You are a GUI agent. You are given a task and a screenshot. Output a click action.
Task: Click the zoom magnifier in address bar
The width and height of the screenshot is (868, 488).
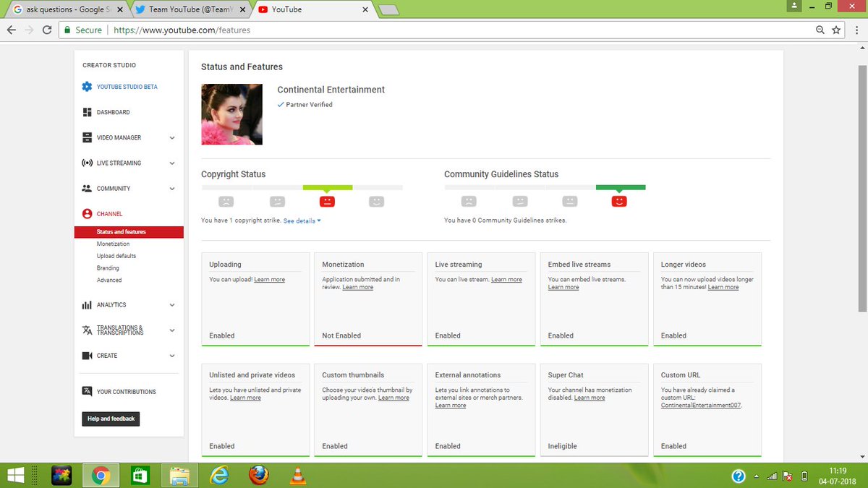pos(820,30)
